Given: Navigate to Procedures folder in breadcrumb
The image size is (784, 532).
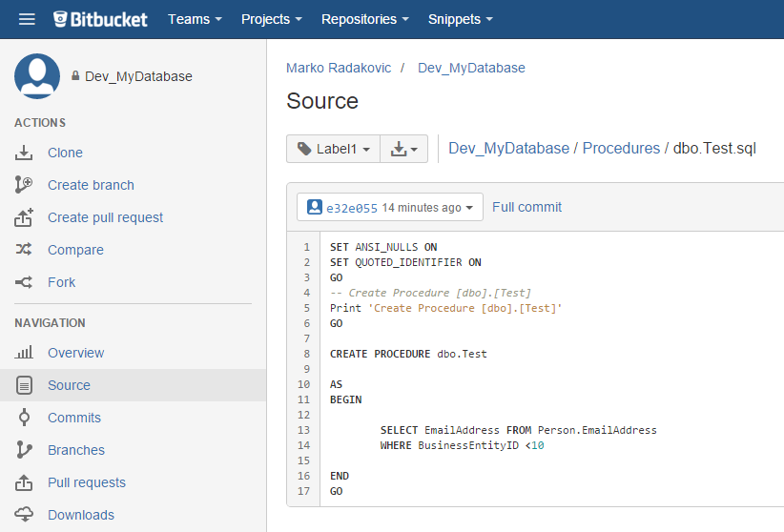Looking at the screenshot, I should [621, 148].
